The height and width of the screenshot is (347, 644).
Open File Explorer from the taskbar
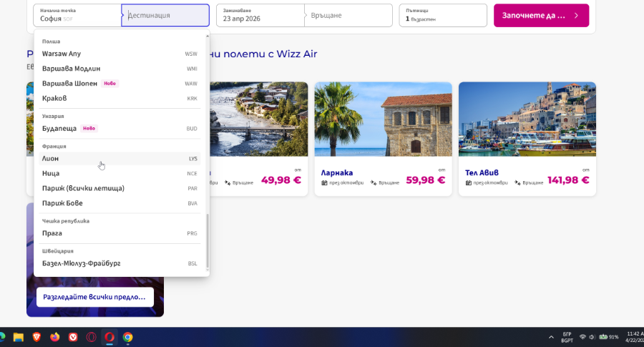click(x=18, y=337)
